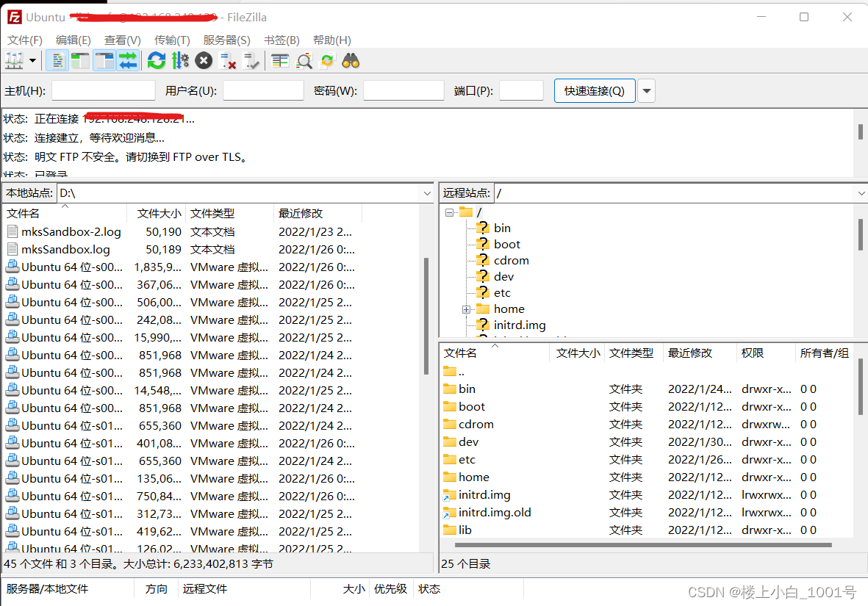Sort remote list by 所有者/组 column
The width and height of the screenshot is (868, 606).
[824, 353]
